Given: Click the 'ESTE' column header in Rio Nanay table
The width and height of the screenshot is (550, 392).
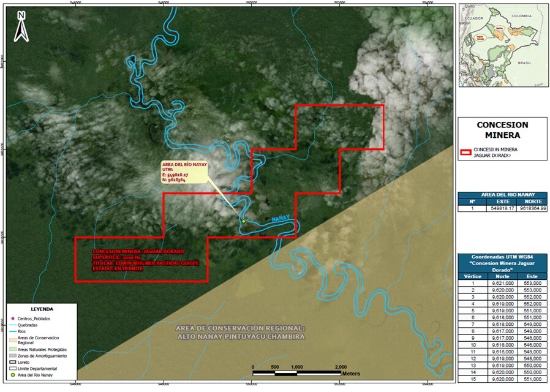Looking at the screenshot, I should pos(503,202).
